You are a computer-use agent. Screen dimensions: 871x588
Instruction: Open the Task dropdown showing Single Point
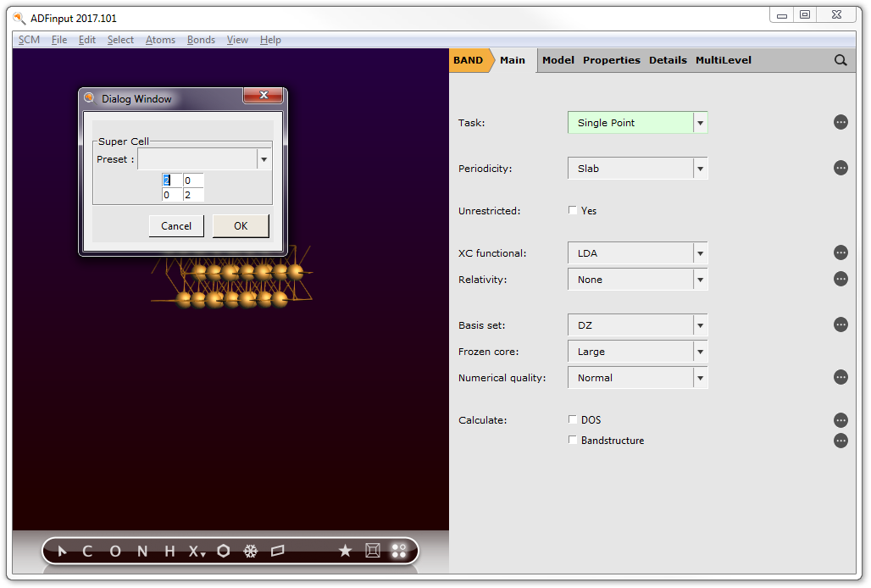point(637,123)
